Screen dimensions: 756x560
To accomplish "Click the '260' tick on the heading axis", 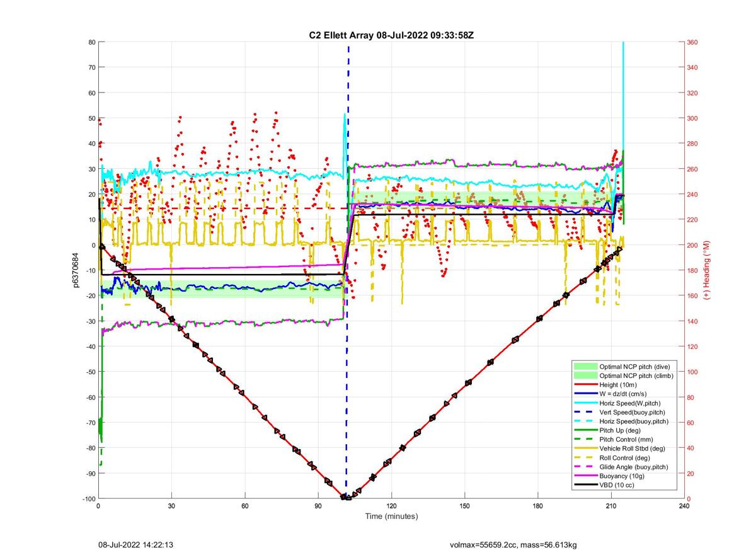I will (693, 169).
